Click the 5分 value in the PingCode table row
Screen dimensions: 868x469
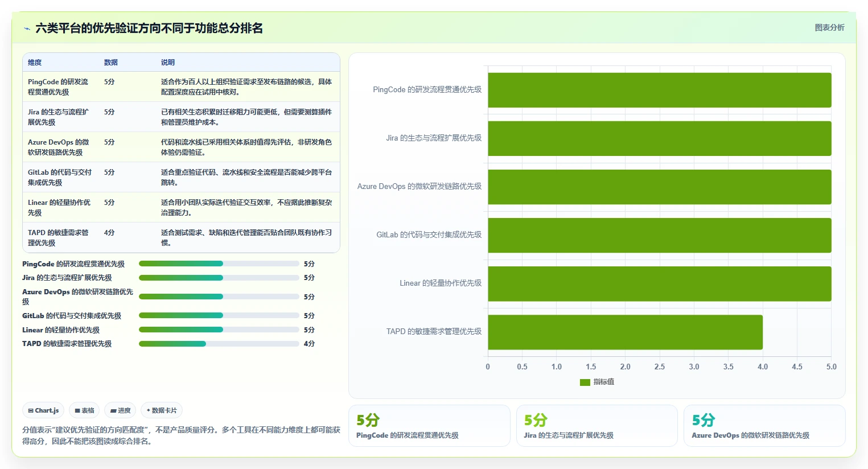(109, 82)
